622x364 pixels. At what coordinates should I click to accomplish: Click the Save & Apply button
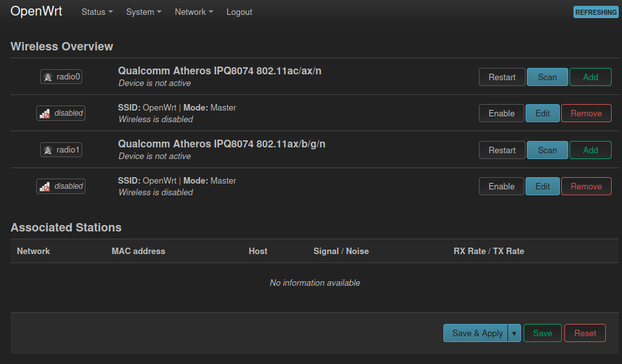pyautogui.click(x=476, y=333)
